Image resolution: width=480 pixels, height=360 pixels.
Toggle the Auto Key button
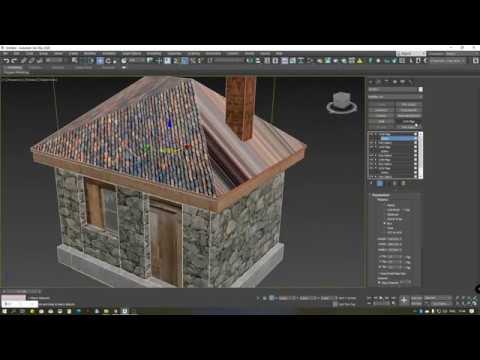point(417,298)
